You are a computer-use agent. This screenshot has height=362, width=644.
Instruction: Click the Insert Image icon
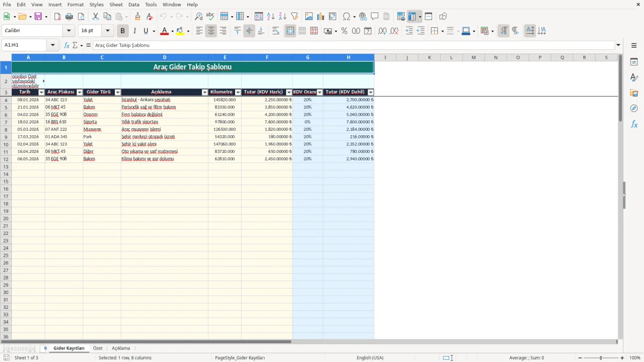[x=309, y=17]
